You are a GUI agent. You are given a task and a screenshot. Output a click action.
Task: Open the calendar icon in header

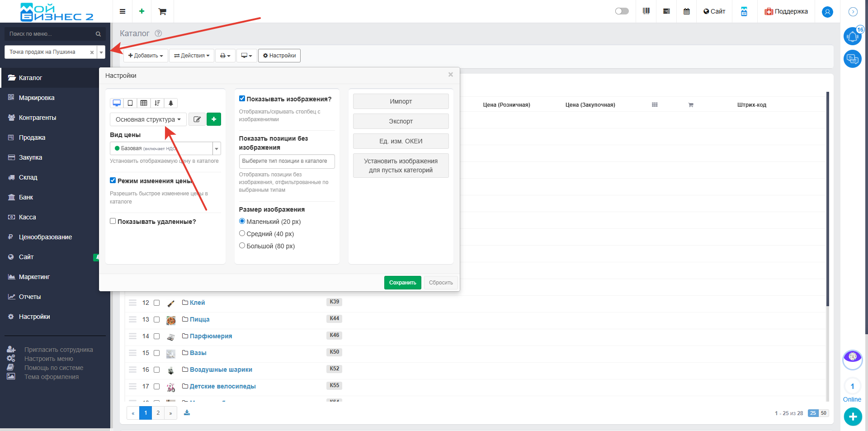click(686, 11)
